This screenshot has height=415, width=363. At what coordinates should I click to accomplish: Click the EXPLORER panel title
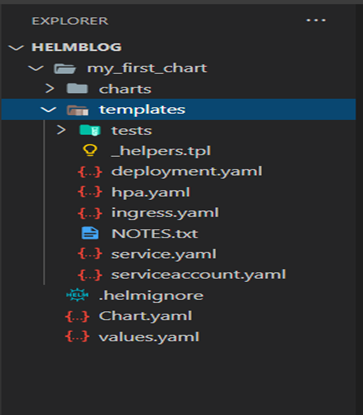tap(70, 21)
